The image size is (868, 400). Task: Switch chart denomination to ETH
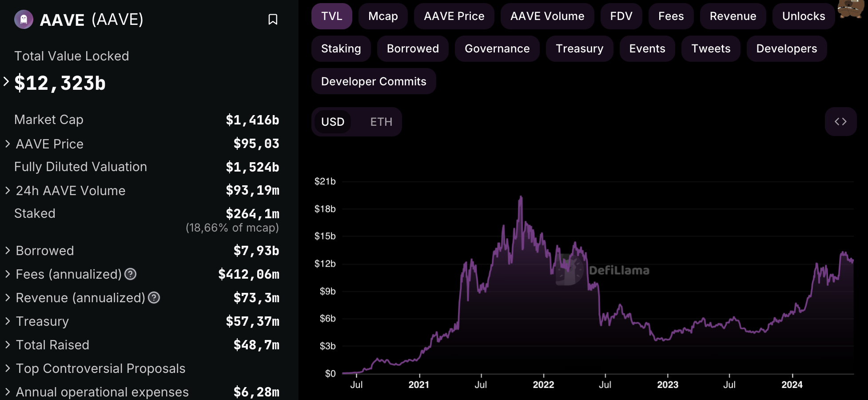381,122
